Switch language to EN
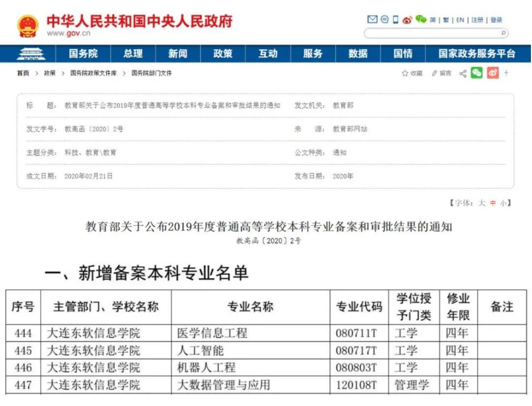This screenshot has width=532, height=406. [x=460, y=20]
